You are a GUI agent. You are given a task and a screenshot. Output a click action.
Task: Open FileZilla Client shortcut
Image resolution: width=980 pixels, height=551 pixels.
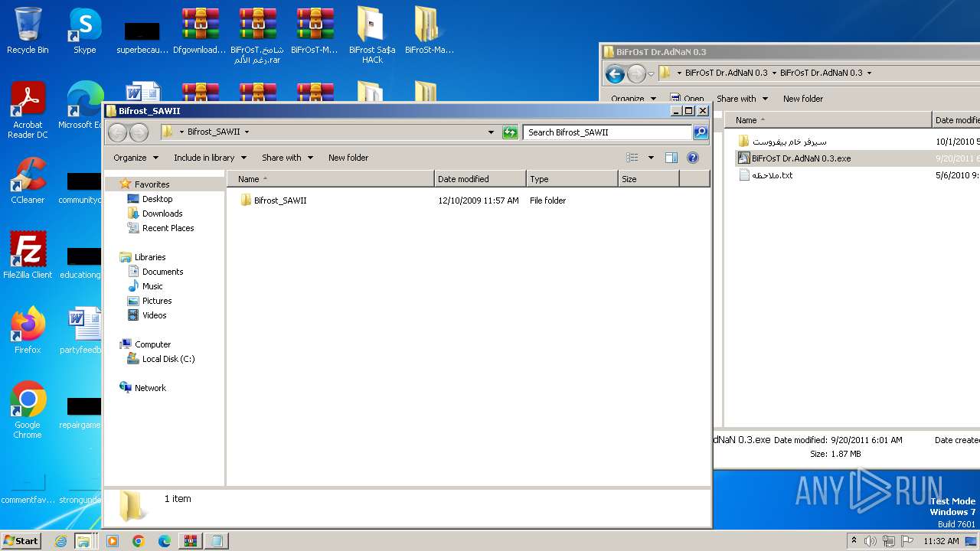click(x=28, y=255)
